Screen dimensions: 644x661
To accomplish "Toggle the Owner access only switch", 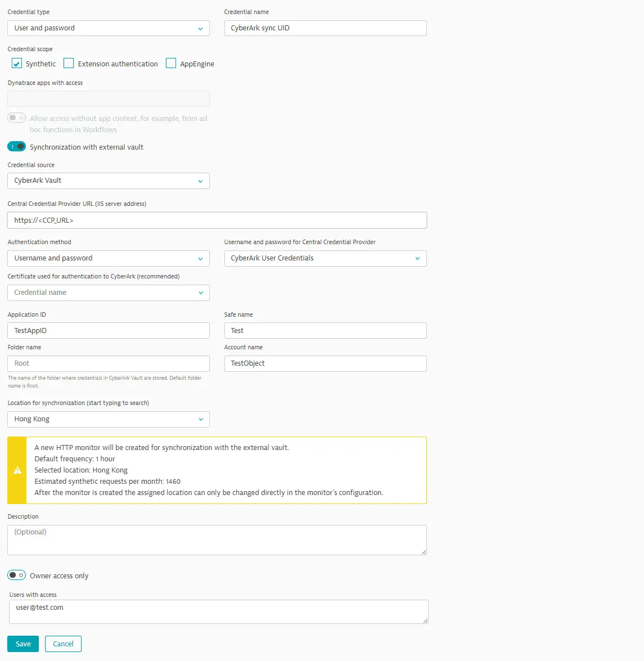I will click(17, 575).
